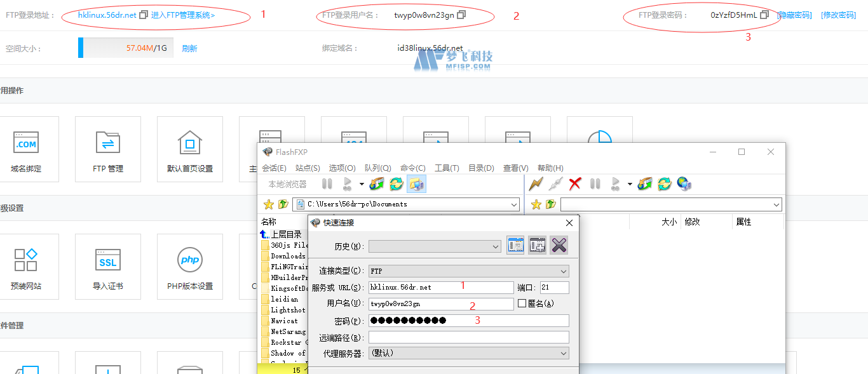
Task: Click the 进入FTP管理系统 link
Action: tap(183, 15)
